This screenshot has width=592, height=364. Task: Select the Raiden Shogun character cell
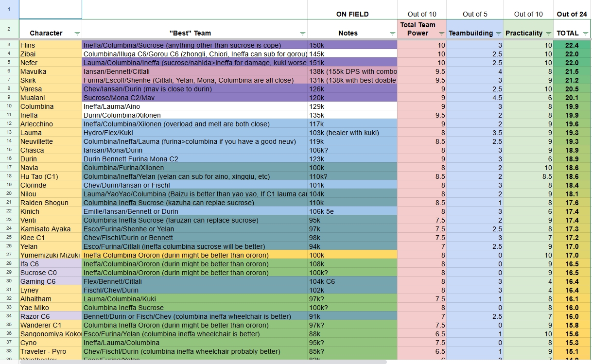[51, 203]
